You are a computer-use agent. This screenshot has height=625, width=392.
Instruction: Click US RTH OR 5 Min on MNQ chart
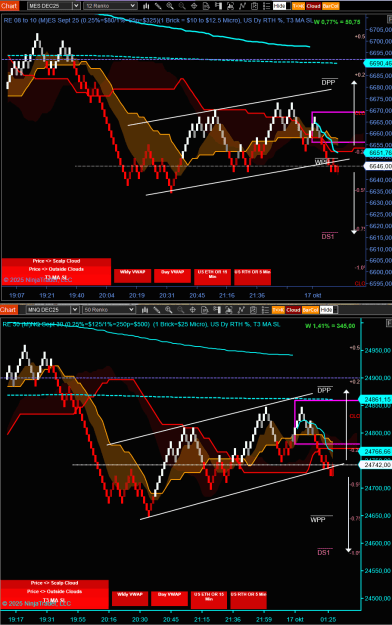pyautogui.click(x=248, y=599)
